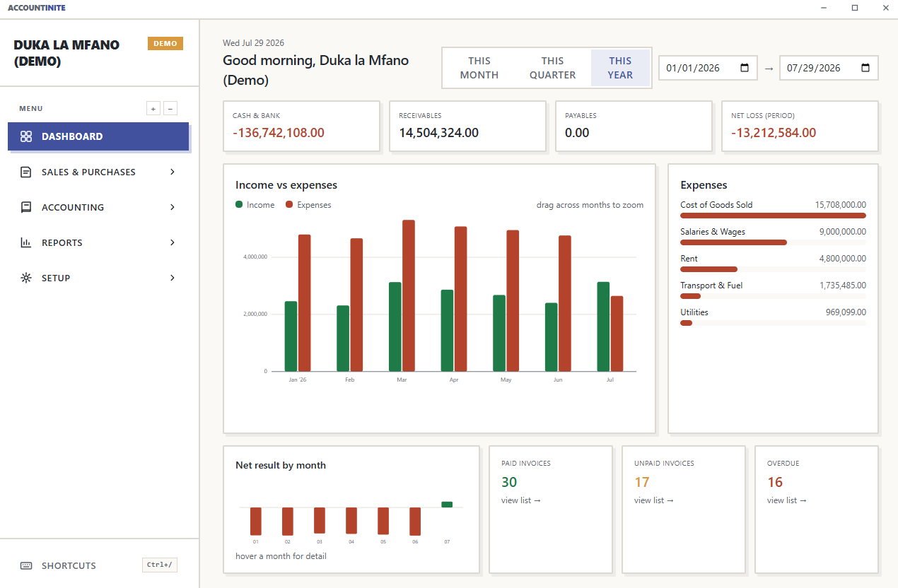Expand the Sales & Purchases chevron
The image size is (898, 588).
pyautogui.click(x=173, y=172)
